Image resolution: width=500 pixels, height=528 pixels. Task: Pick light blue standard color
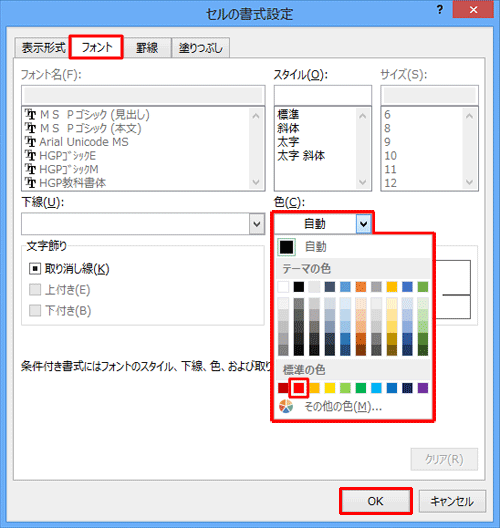(x=376, y=388)
